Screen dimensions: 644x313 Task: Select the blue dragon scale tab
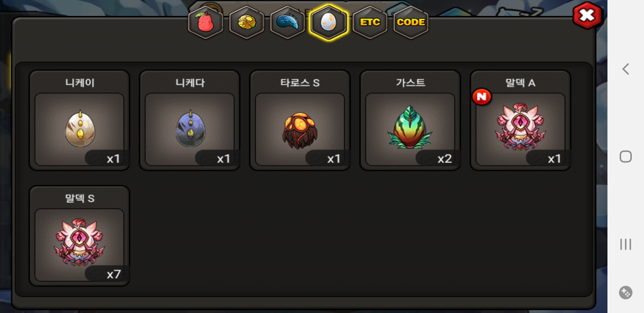(287, 22)
